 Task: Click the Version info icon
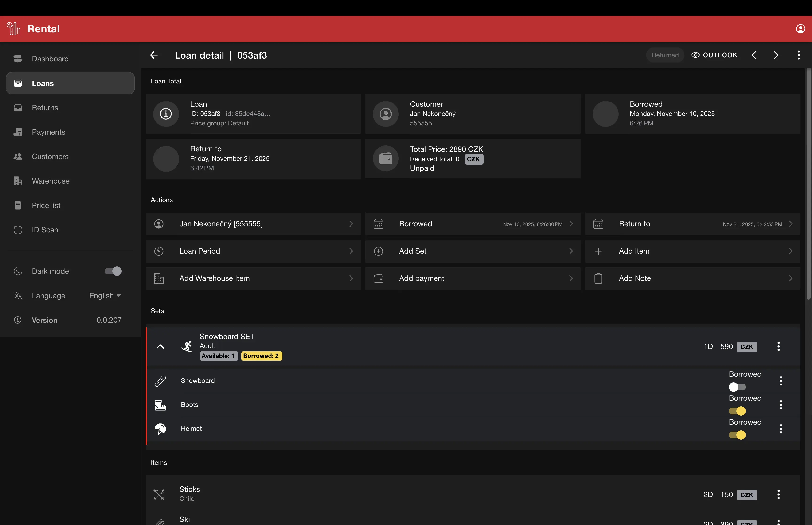18,320
